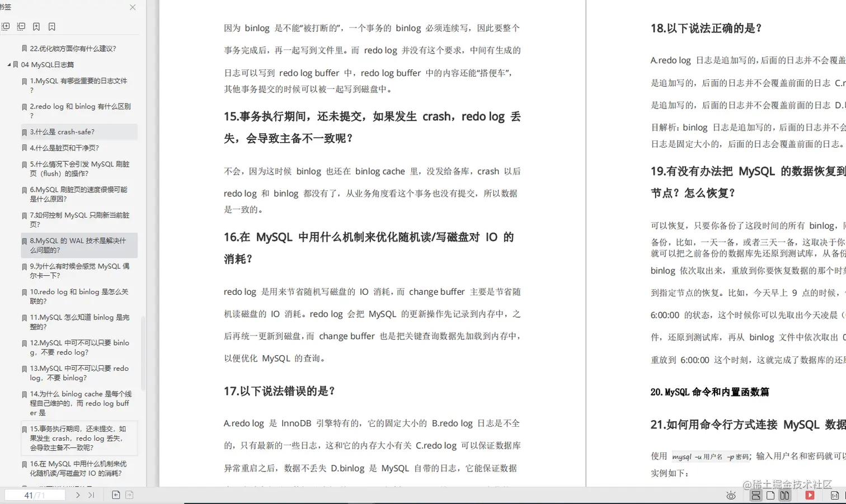Open bookmark '12.MySQL 中可不可以只要 binlog'
Viewport: 846px width, 504px height.
coord(79,347)
